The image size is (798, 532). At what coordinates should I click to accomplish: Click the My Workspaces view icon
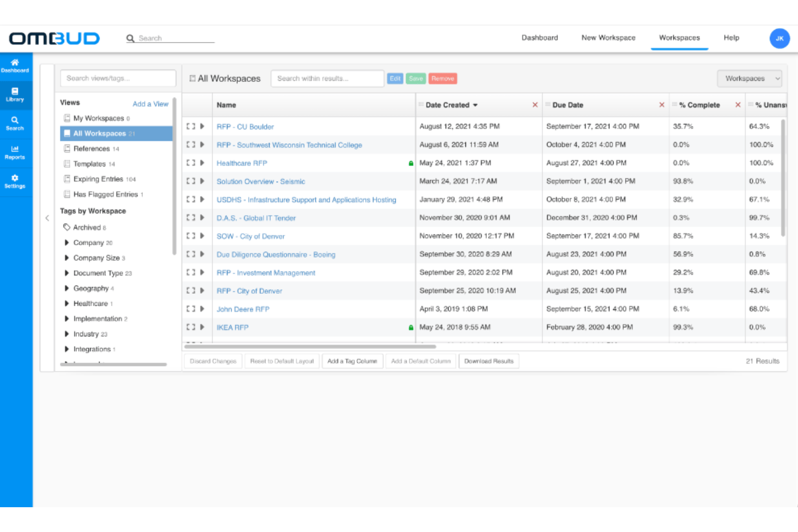(x=67, y=118)
